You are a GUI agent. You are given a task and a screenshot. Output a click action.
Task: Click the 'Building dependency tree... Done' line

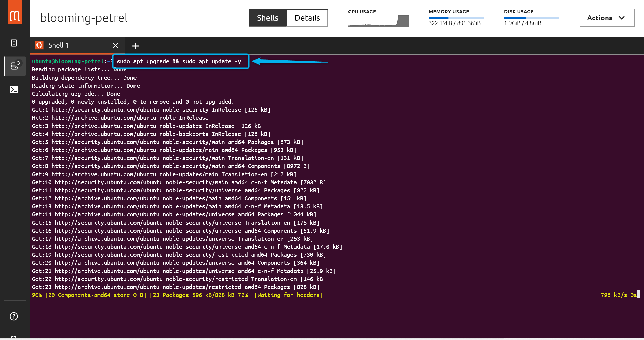[84, 78]
